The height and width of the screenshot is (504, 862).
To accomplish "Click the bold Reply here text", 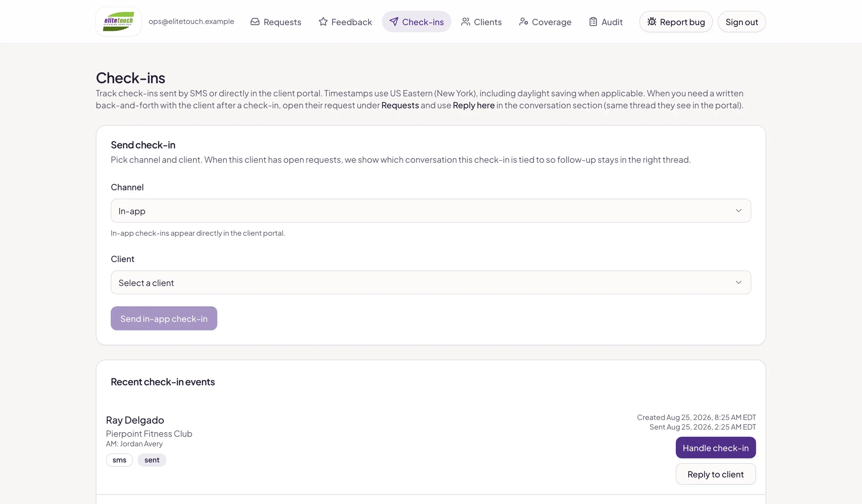I will point(474,105).
